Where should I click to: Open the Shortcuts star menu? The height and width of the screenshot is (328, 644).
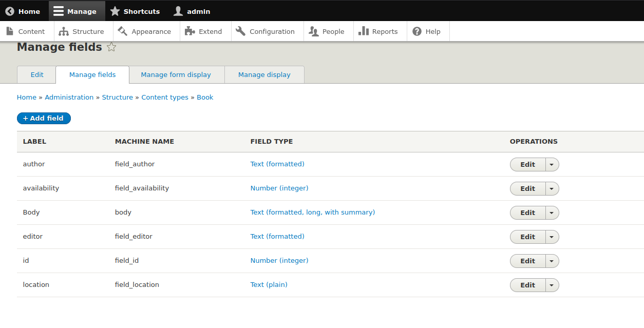(x=116, y=11)
